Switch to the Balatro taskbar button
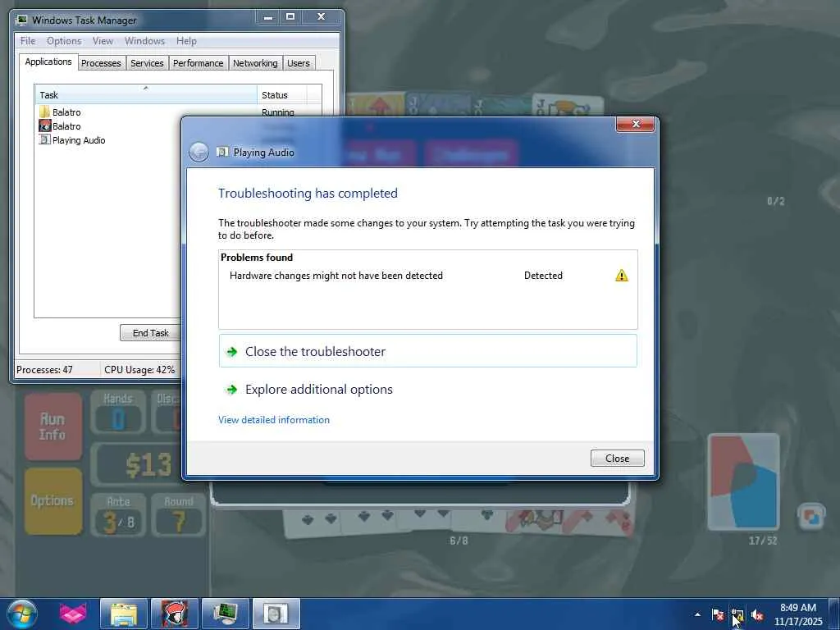This screenshot has width=840, height=630. [x=174, y=614]
